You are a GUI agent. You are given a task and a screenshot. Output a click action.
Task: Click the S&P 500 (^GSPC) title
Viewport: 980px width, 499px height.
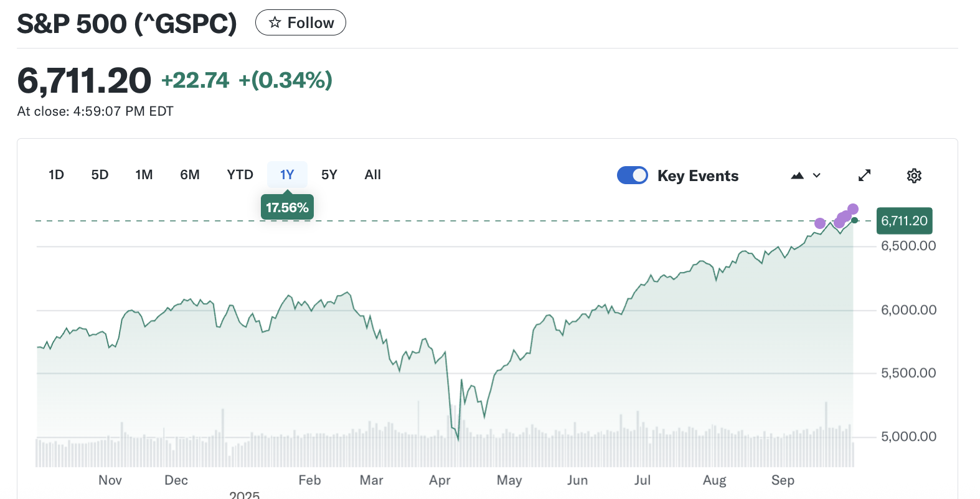click(127, 24)
